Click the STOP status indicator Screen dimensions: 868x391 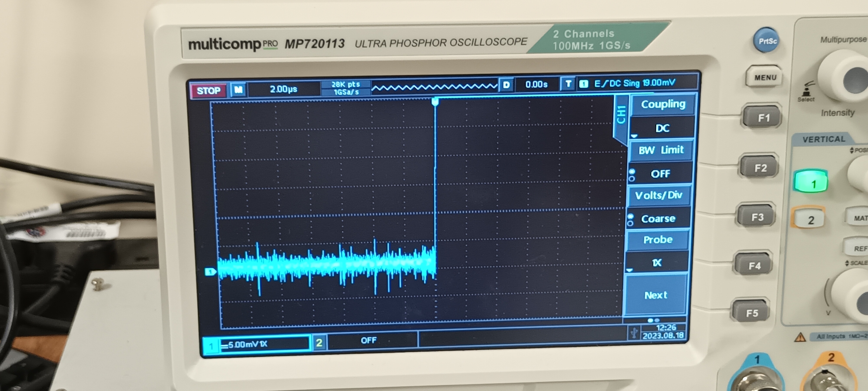(x=208, y=90)
